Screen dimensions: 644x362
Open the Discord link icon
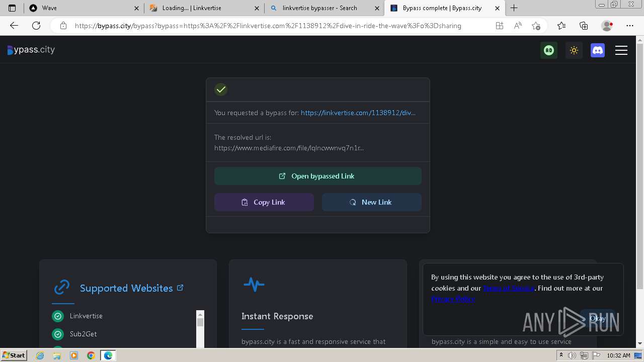pyautogui.click(x=598, y=50)
